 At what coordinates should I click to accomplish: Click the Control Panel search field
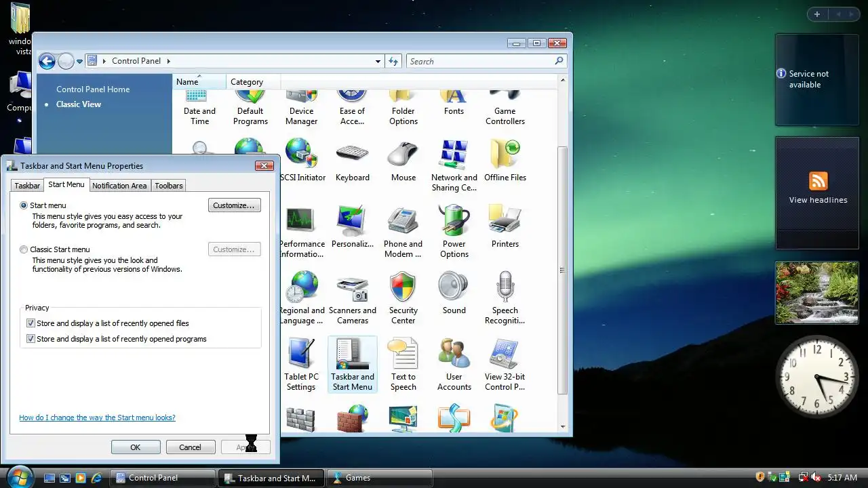[486, 61]
